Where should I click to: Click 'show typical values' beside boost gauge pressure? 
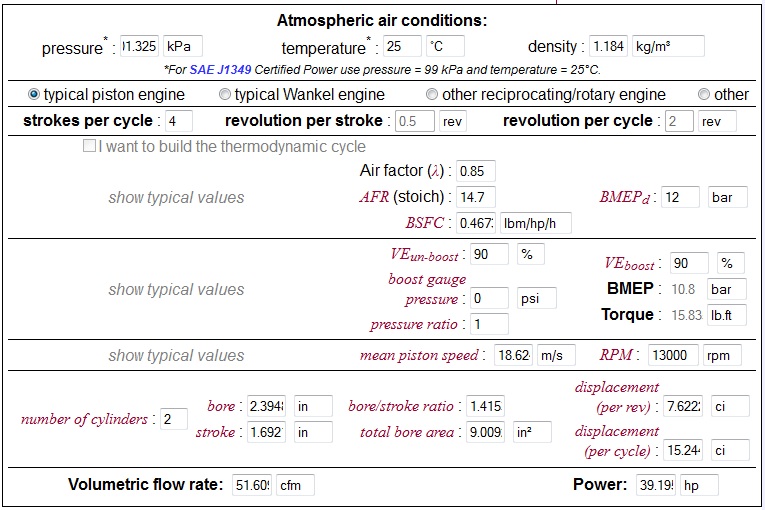(176, 289)
